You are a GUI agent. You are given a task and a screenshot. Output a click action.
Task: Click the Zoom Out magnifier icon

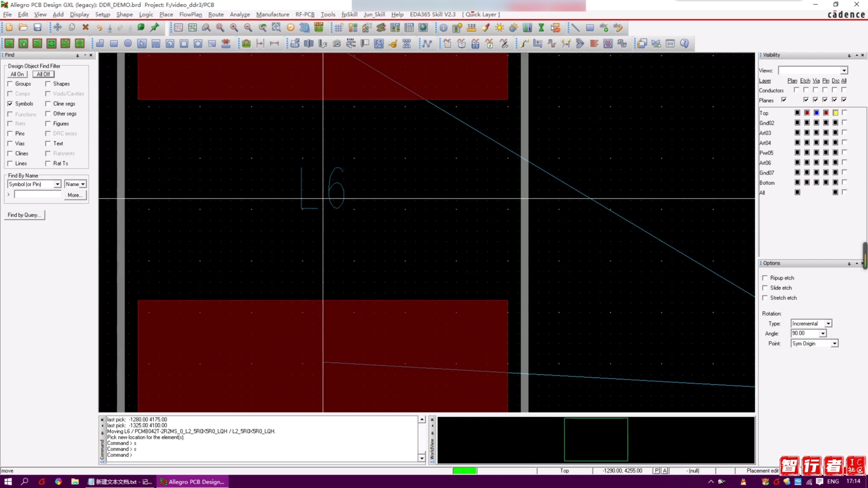(x=248, y=28)
